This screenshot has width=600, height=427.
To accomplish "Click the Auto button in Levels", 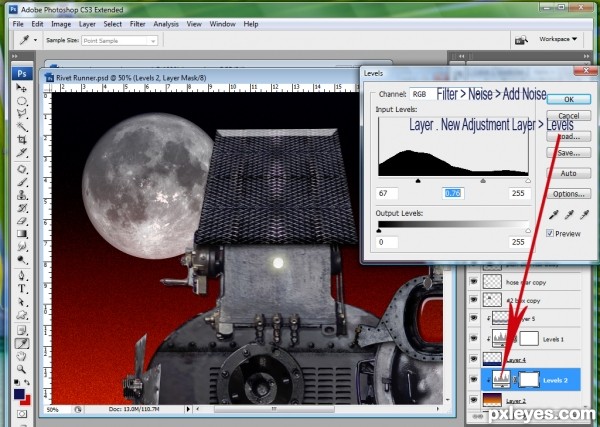I will click(x=569, y=173).
